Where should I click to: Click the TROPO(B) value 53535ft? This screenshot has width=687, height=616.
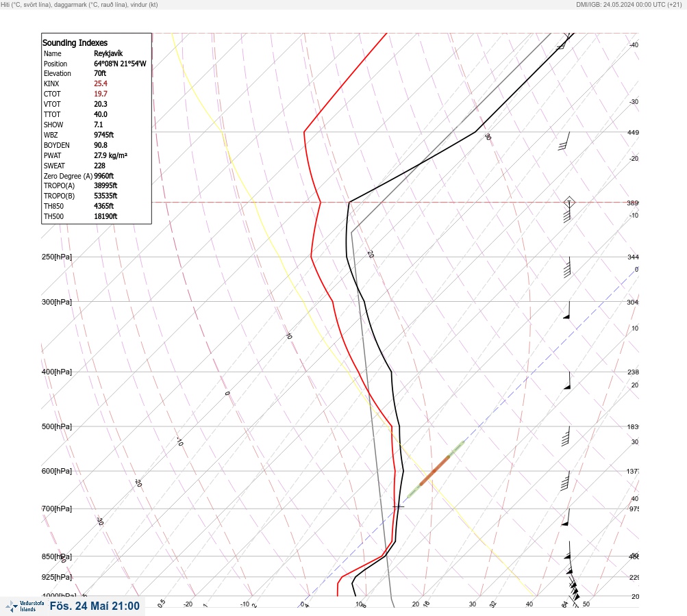(x=105, y=196)
